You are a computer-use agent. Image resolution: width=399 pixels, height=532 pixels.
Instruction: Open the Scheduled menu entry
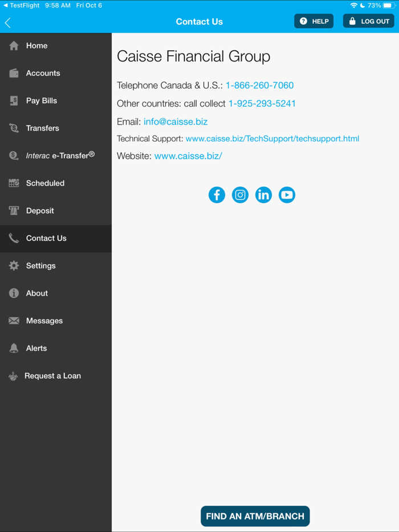click(x=56, y=183)
